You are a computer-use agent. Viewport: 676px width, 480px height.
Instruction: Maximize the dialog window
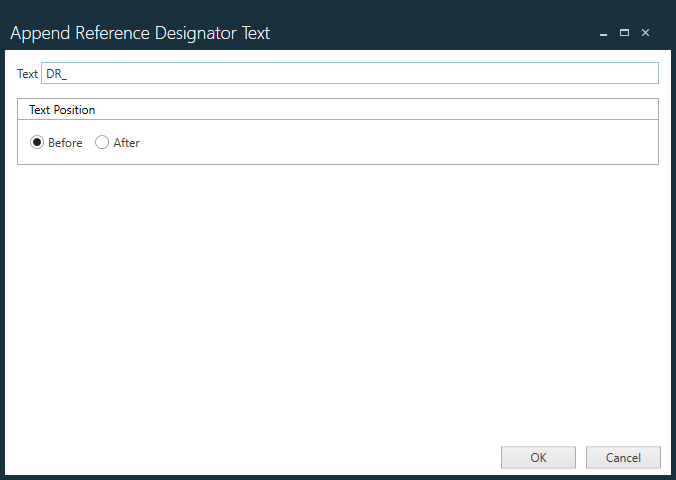[625, 33]
